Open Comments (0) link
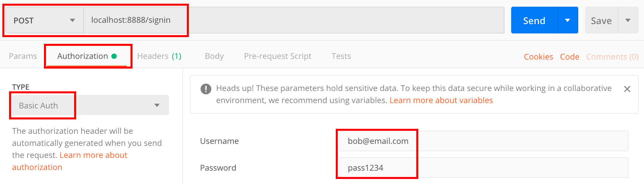 tap(612, 57)
